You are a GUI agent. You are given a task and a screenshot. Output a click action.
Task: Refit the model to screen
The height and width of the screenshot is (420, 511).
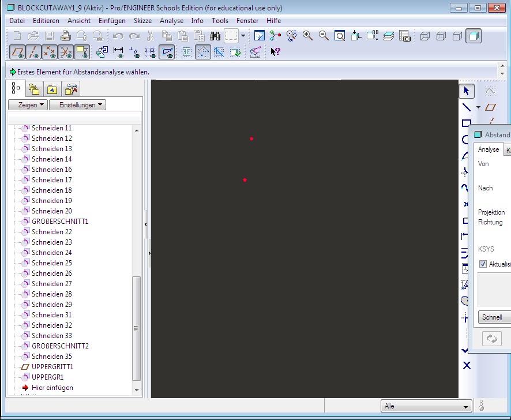tap(340, 36)
